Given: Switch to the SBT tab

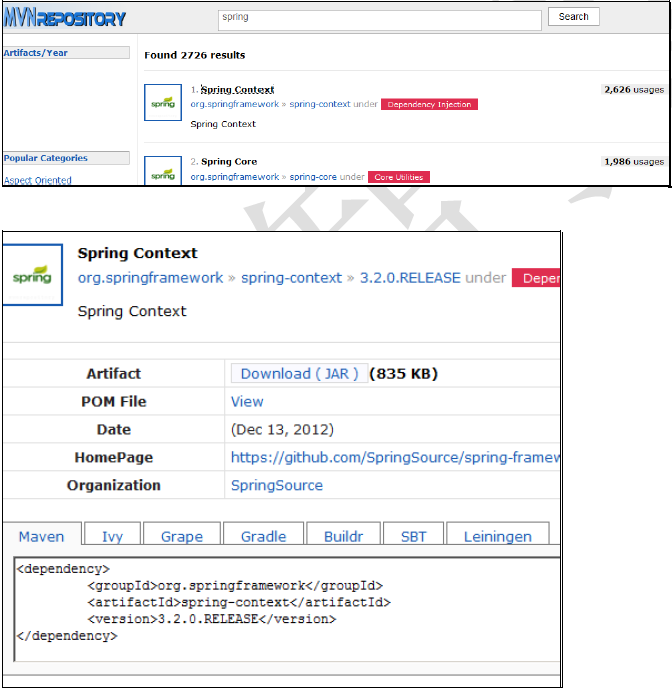Looking at the screenshot, I should pyautogui.click(x=413, y=536).
